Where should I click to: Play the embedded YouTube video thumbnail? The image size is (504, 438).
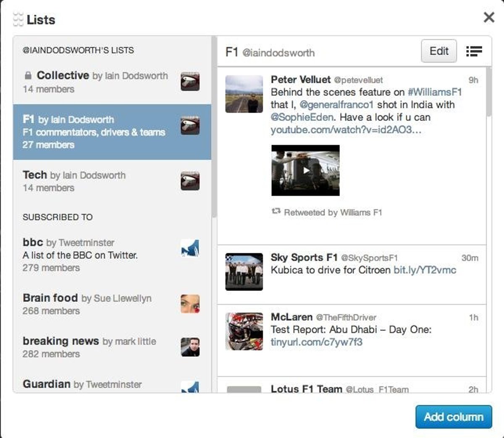click(x=305, y=170)
